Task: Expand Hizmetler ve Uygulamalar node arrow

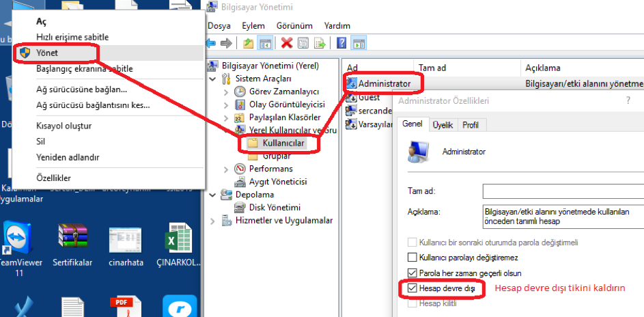Action: click(x=212, y=221)
